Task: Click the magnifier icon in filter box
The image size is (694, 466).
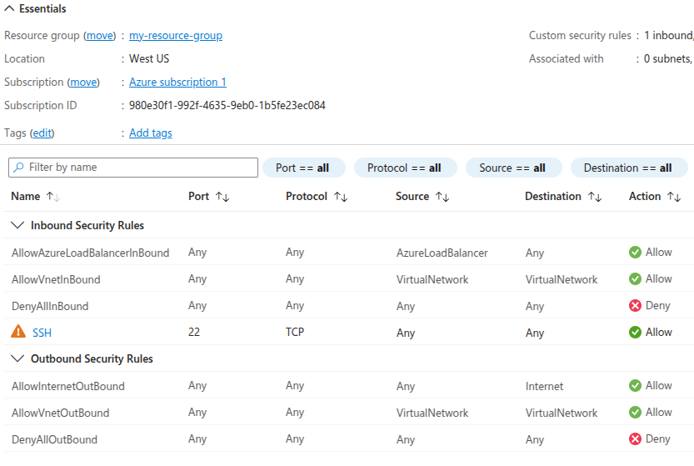Action: click(18, 167)
